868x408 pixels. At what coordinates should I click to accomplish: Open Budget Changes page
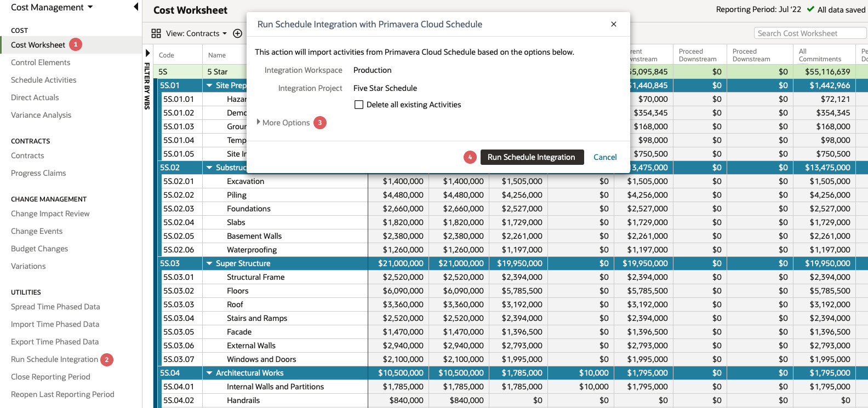pyautogui.click(x=39, y=249)
